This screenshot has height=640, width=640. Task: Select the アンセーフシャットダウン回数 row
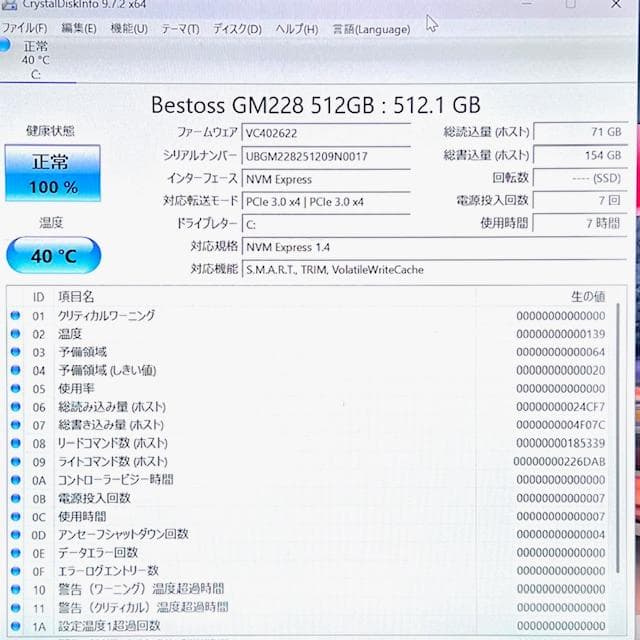pos(309,534)
